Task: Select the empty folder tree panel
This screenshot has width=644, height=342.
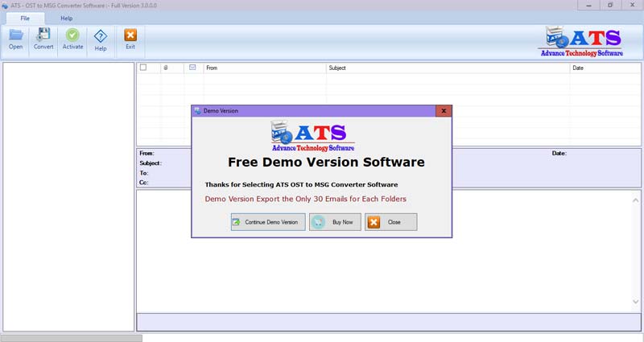Action: [x=68, y=196]
